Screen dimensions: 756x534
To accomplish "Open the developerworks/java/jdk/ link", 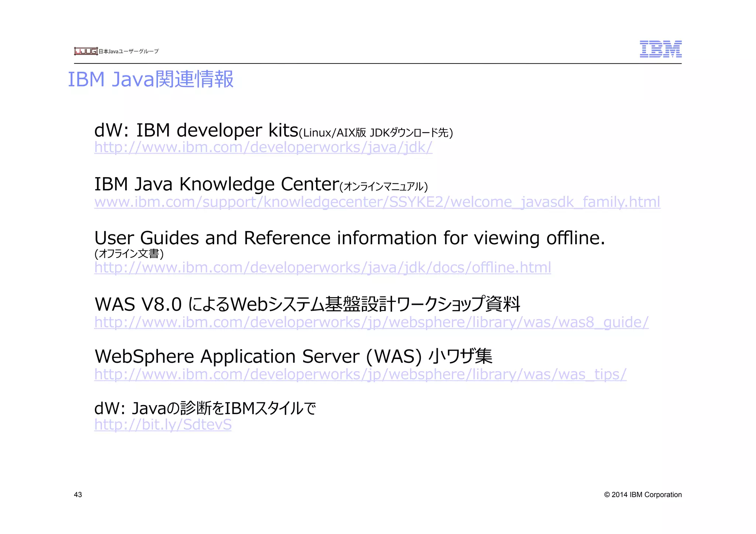I will point(263,147).
